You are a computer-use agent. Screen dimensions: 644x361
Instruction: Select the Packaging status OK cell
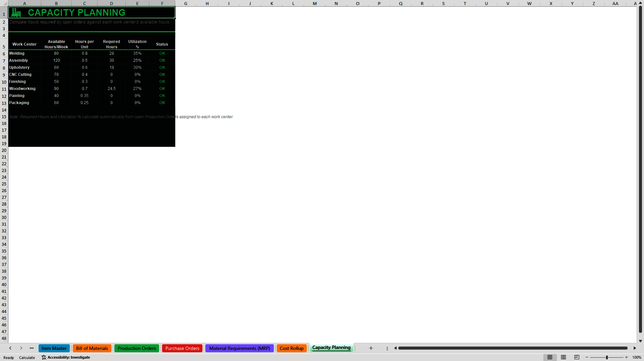(162, 103)
